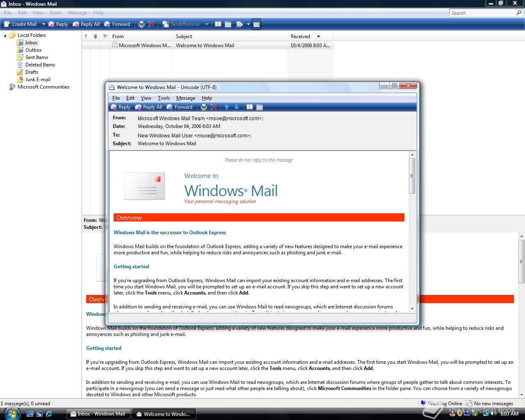
Task: Click the Windows Start orb
Action: (11, 413)
